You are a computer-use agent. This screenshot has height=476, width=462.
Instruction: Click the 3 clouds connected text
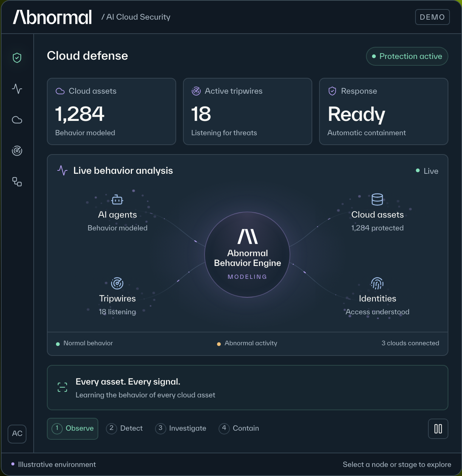(x=410, y=343)
